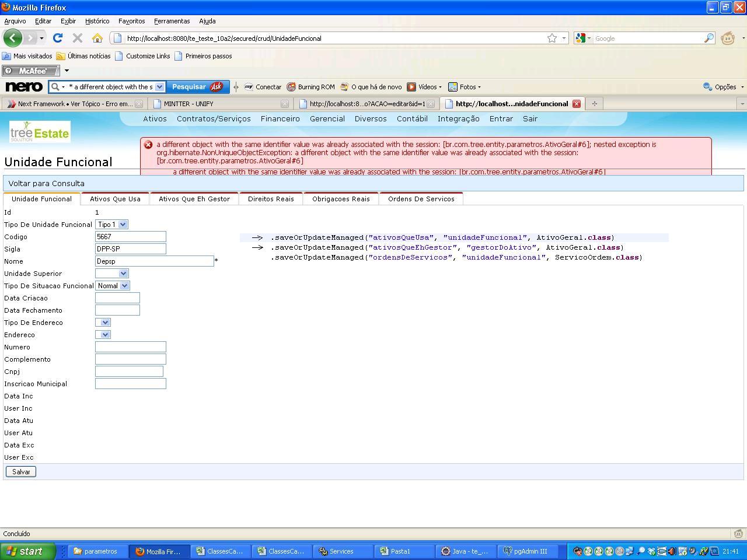Viewport: 747px width, 560px height.
Task: Open the Histórico menu
Action: pyautogui.click(x=97, y=21)
